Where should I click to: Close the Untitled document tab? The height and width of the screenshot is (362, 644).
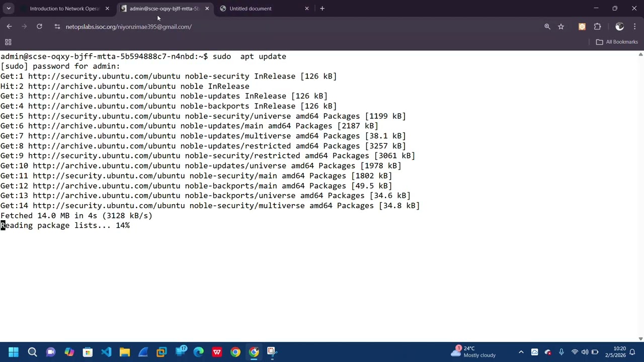(307, 9)
